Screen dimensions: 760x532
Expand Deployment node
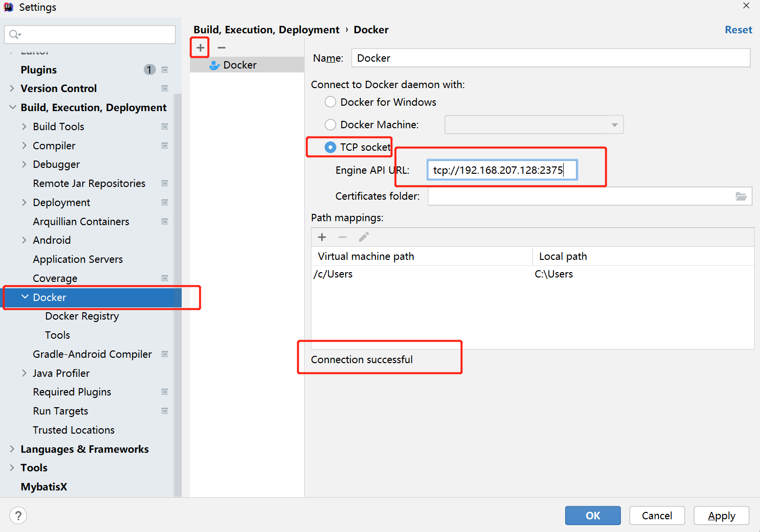point(24,203)
